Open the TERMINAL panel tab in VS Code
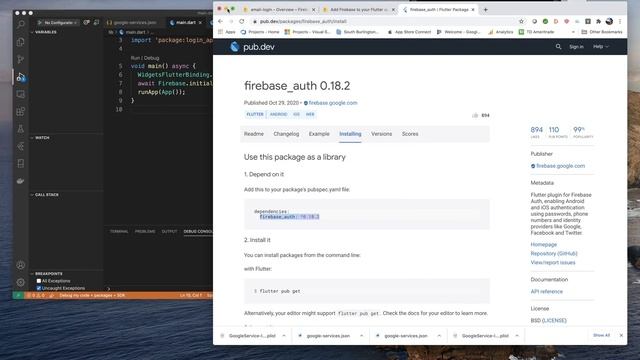Screen dimensions: 640x360 [x=119, y=231]
